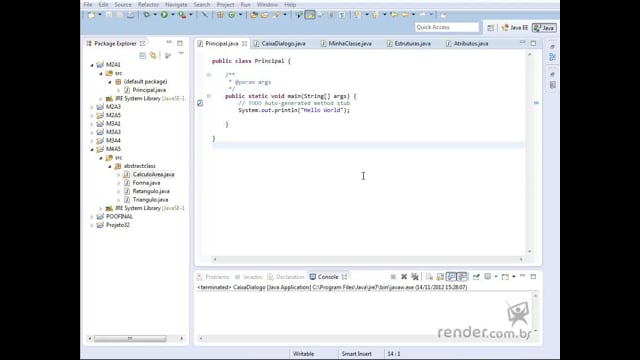Open the Declaration view tab
The image size is (640, 360).
click(x=286, y=277)
